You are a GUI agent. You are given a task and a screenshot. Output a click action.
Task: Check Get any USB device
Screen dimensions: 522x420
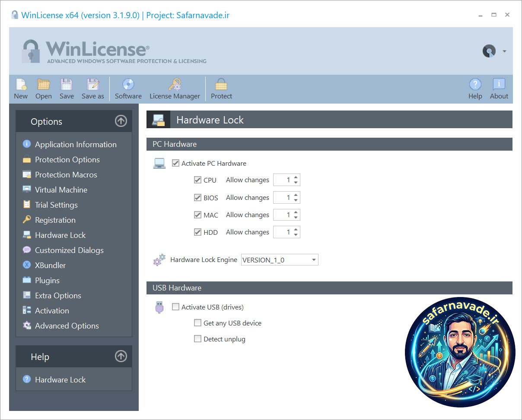coord(197,323)
